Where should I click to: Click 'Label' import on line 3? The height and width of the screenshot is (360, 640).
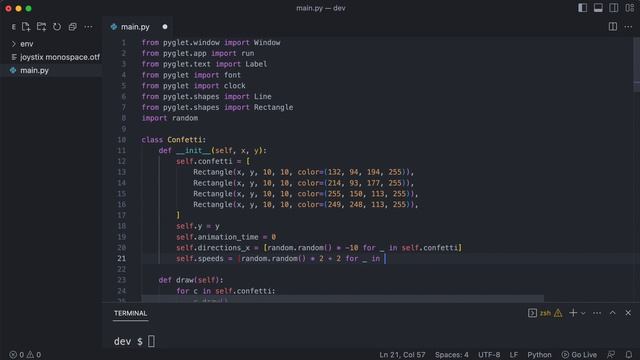(x=256, y=64)
